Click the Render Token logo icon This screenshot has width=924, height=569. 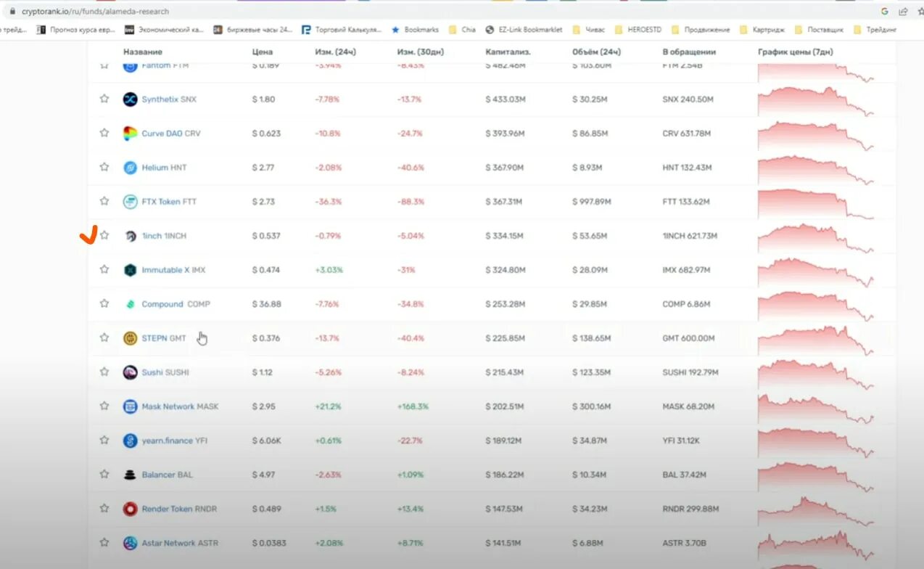130,509
